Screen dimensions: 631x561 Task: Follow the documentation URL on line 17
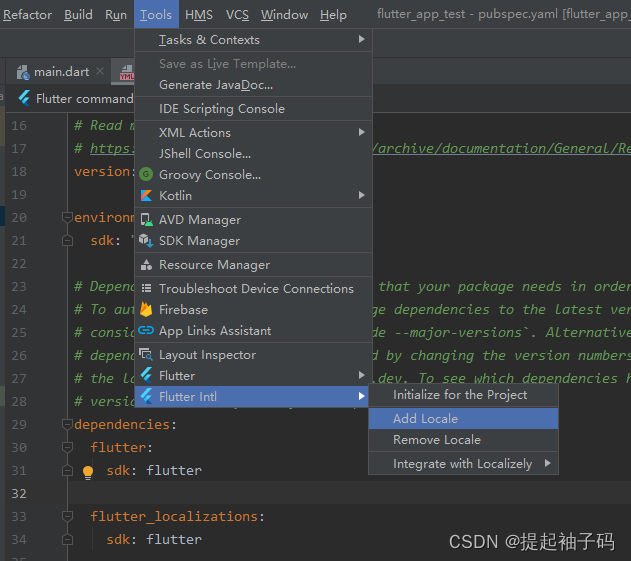[501, 148]
